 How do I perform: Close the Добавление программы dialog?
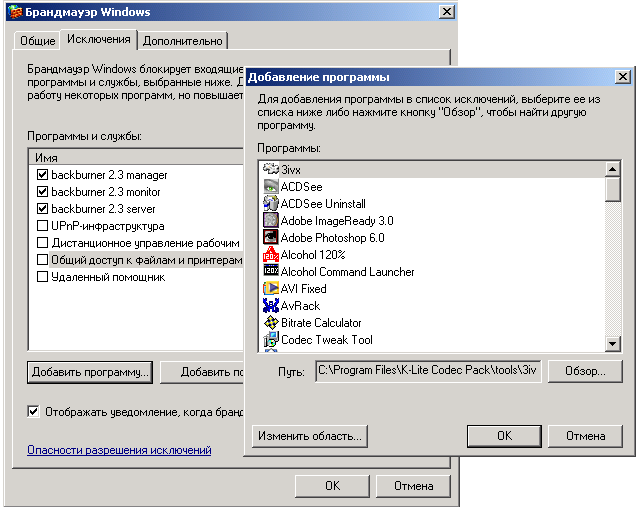pyautogui.click(x=623, y=76)
